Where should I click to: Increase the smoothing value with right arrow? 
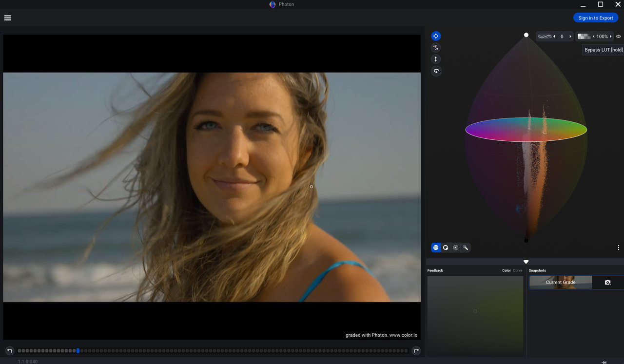570,37
